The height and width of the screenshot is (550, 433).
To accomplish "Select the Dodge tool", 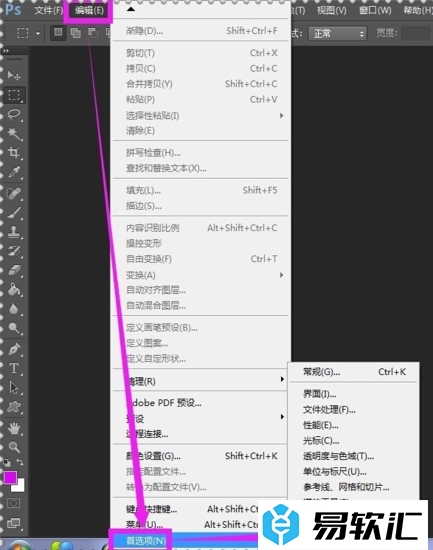I will tap(14, 328).
